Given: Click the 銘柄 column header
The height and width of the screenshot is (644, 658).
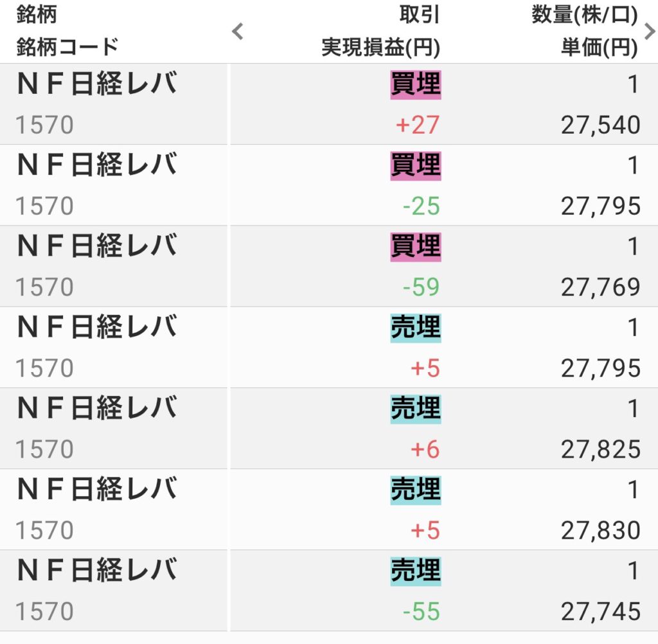Looking at the screenshot, I should click(33, 15).
